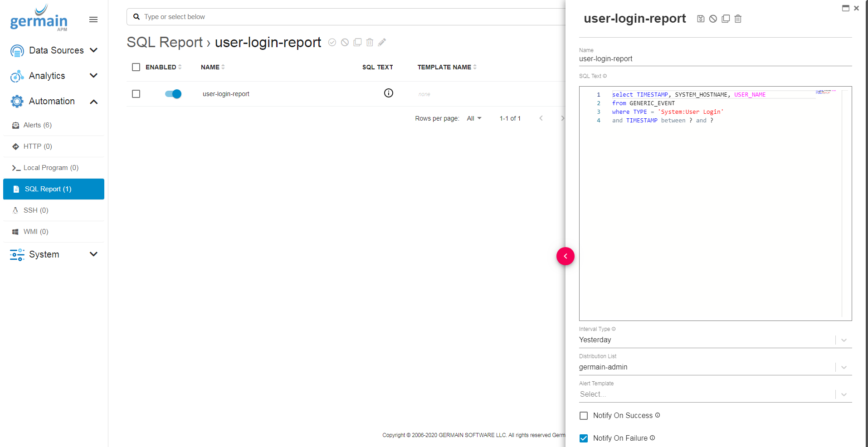Click the SQL Report breadcrumb link
The image size is (868, 447).
[x=164, y=42]
